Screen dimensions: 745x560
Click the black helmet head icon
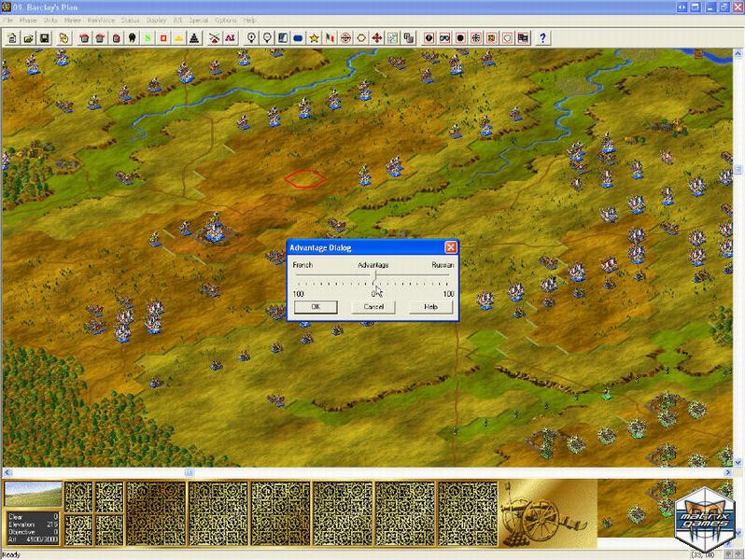point(132,38)
